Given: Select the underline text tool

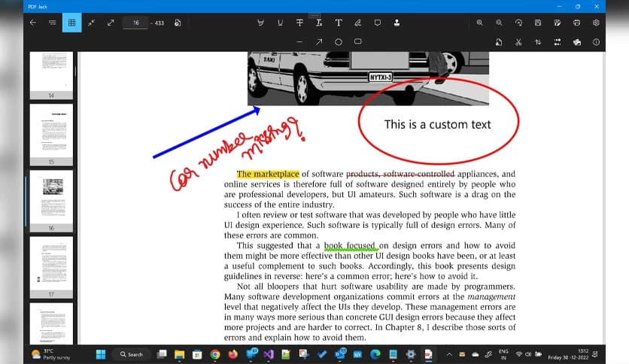Looking at the screenshot, I should [x=280, y=23].
